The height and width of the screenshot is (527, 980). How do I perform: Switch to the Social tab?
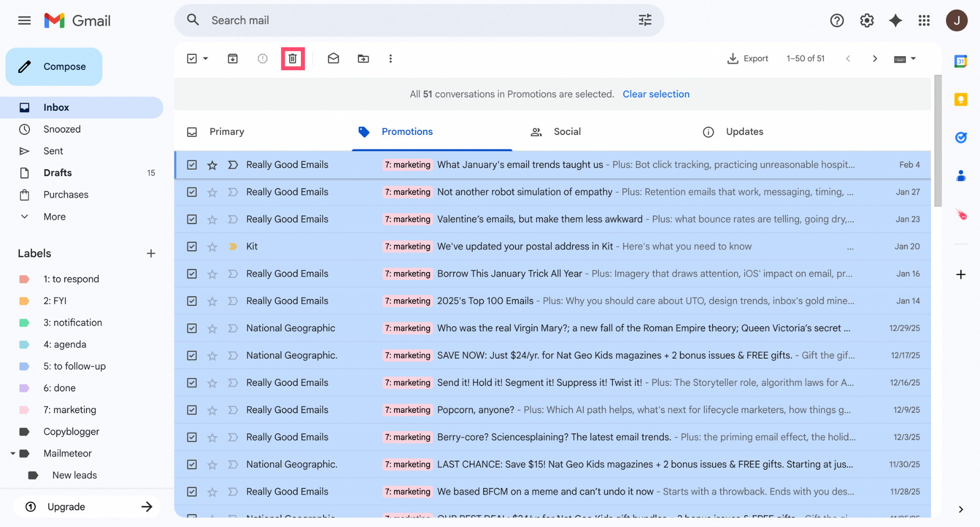pyautogui.click(x=566, y=131)
